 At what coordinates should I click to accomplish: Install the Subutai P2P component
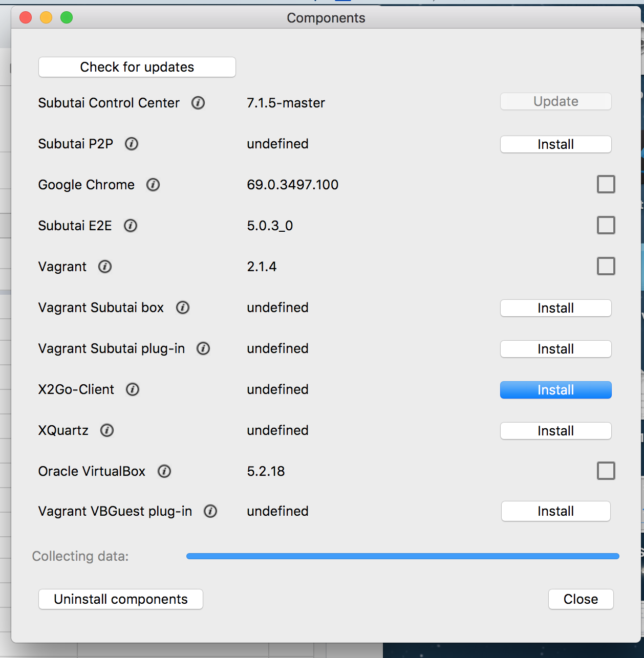click(555, 144)
